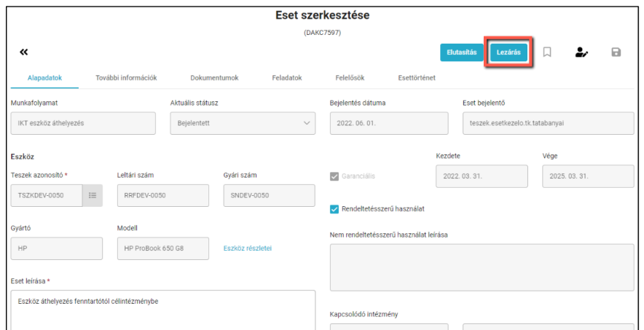Open the További információk tab
644x330 pixels.
point(127,78)
